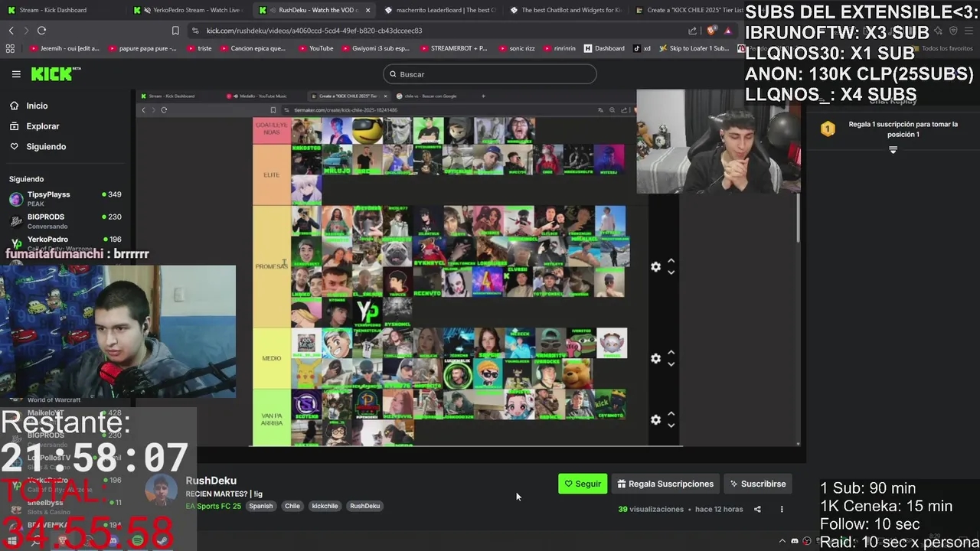This screenshot has width=980, height=551.
Task: Open the EA Sports FC 25 category link
Action: coord(213,506)
